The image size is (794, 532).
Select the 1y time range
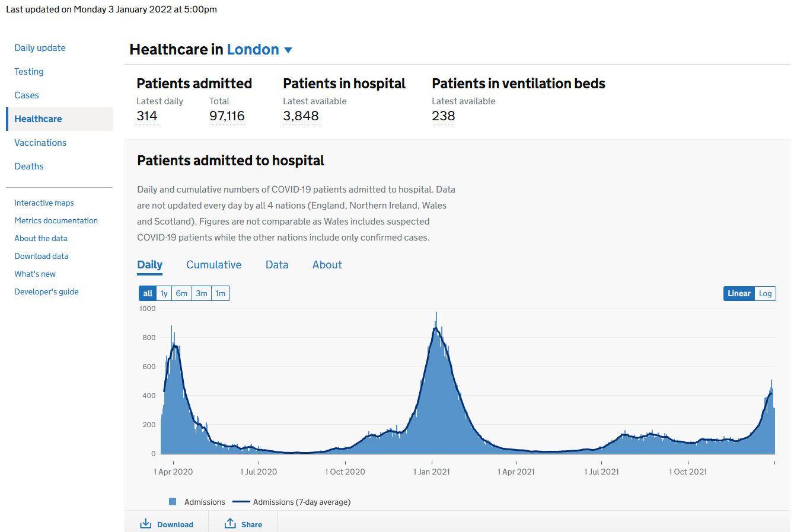(x=164, y=293)
